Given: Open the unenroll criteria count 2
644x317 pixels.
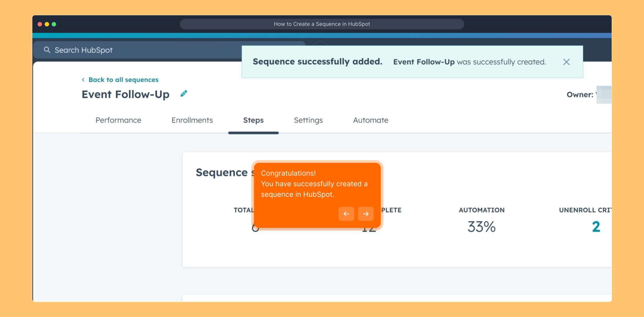Looking at the screenshot, I should pyautogui.click(x=596, y=227).
